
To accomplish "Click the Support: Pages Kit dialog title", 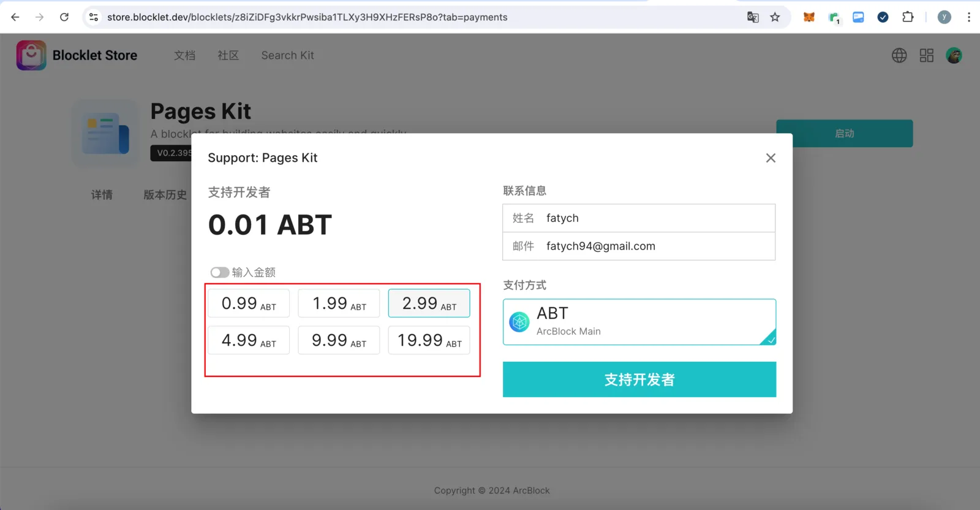I will pos(263,158).
